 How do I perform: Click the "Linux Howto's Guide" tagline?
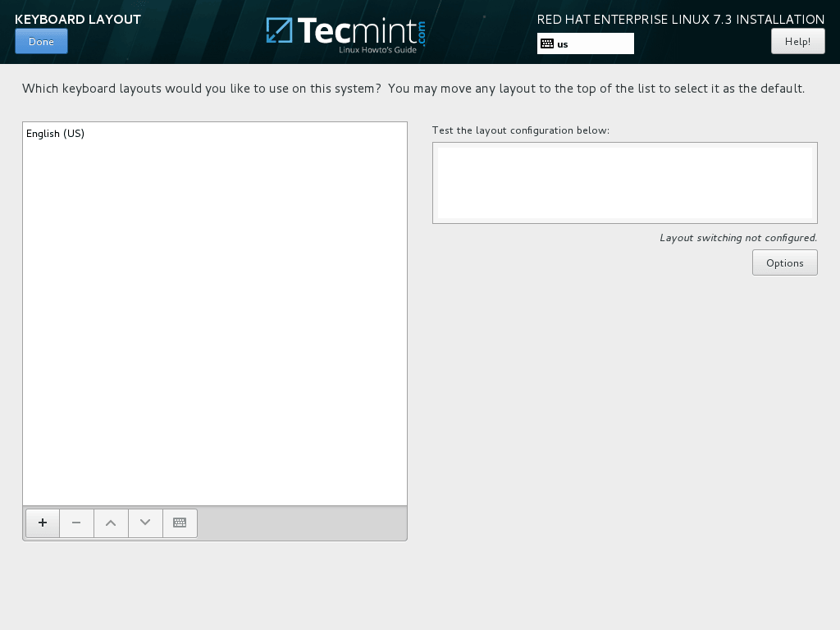377,50
